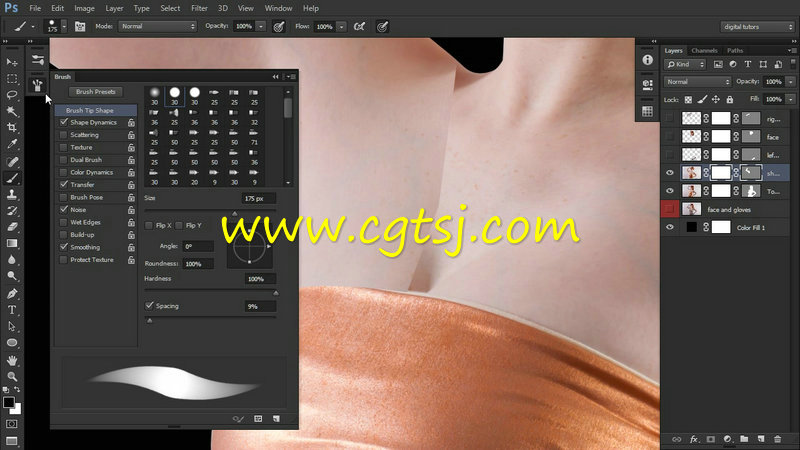
Task: Select the Crop tool
Action: tap(12, 128)
